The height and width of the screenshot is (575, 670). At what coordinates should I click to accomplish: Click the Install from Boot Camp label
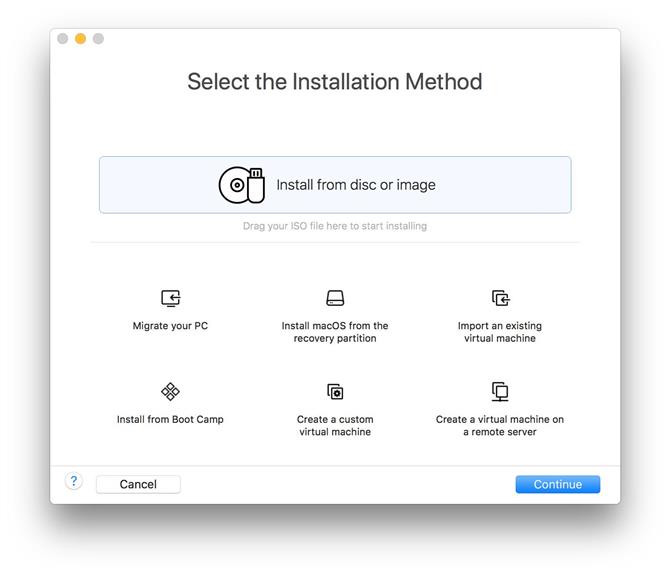(170, 419)
